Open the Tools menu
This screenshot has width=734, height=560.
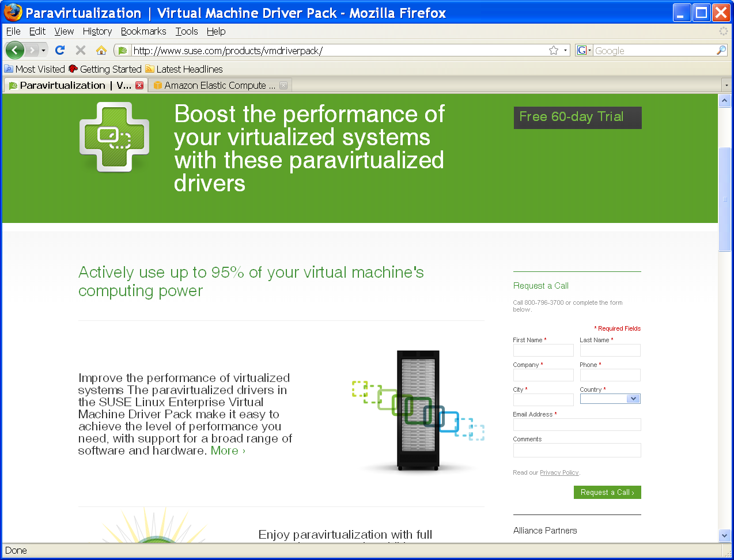coord(187,31)
